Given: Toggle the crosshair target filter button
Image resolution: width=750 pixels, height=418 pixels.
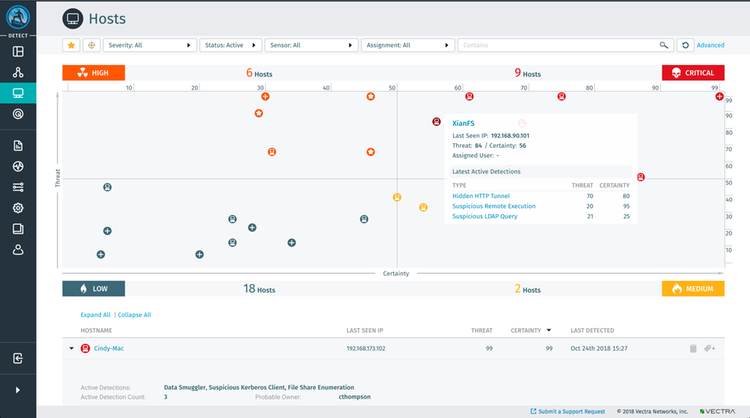Looking at the screenshot, I should (90, 45).
